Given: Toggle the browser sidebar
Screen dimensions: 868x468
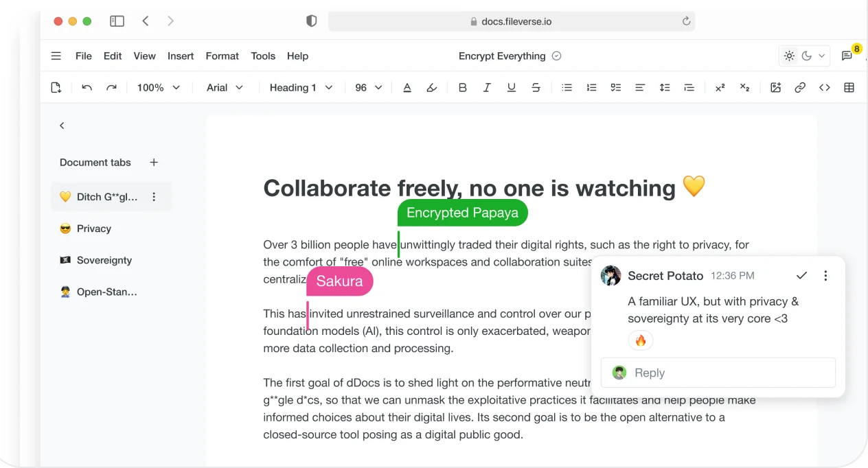Looking at the screenshot, I should [117, 21].
